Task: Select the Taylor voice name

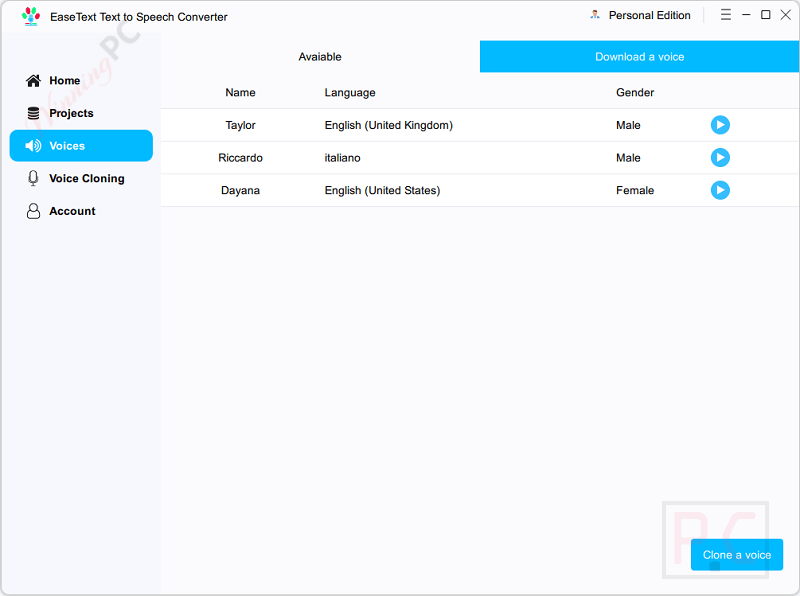Action: tap(240, 125)
